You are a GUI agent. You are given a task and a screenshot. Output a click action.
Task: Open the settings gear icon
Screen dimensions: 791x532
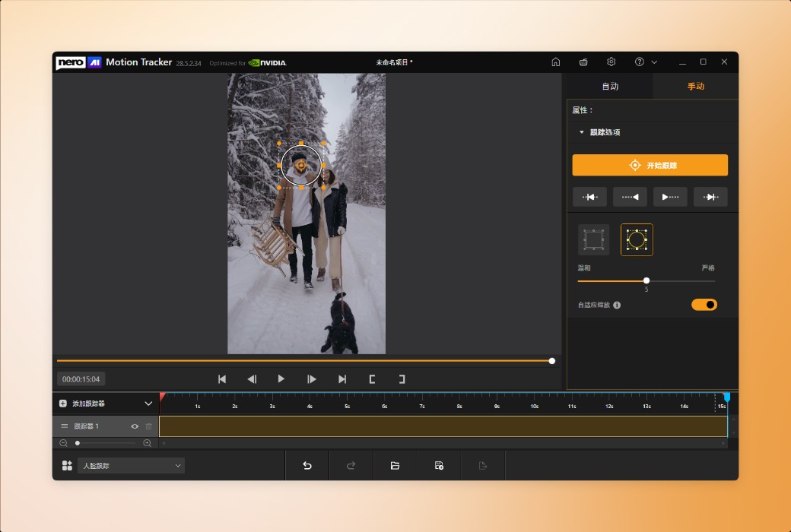coord(611,62)
